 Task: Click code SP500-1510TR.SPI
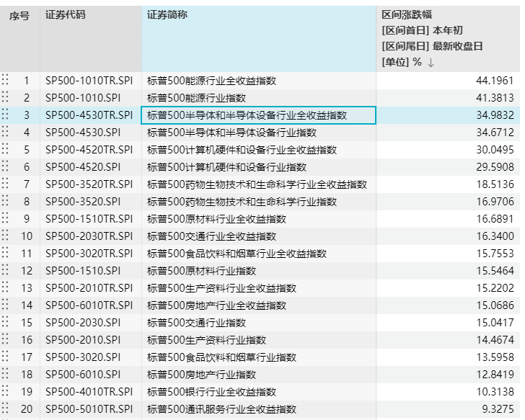pyautogui.click(x=89, y=219)
